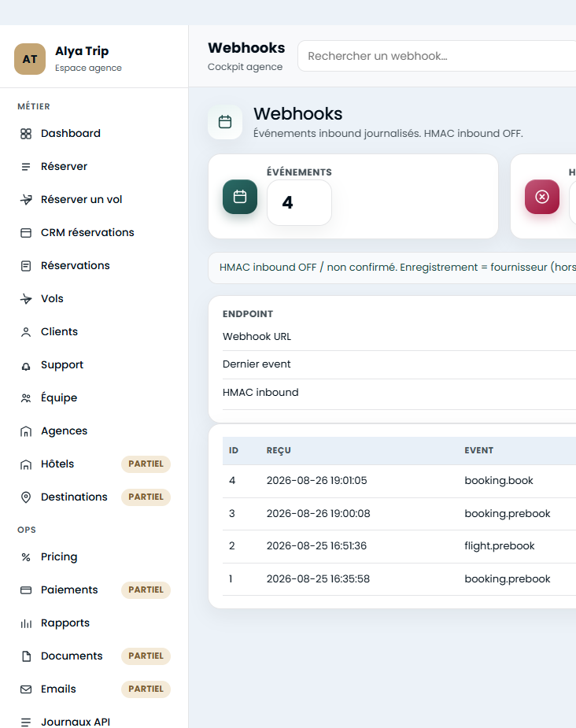Click the Hôtels building icon

[26, 464]
